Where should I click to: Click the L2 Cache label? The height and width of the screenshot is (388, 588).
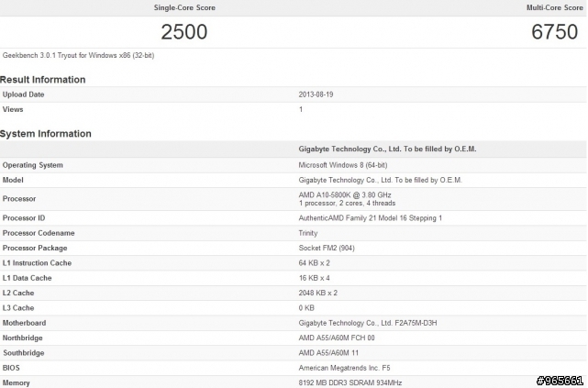click(18, 294)
